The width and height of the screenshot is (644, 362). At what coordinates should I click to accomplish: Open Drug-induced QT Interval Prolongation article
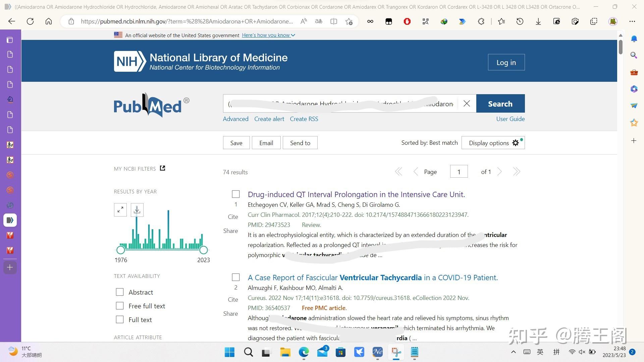tap(356, 194)
